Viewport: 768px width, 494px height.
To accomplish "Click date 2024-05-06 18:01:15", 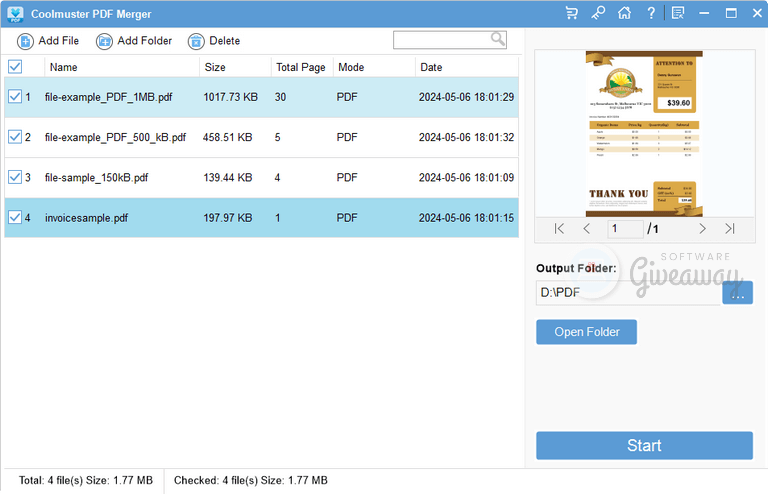I will tap(466, 218).
